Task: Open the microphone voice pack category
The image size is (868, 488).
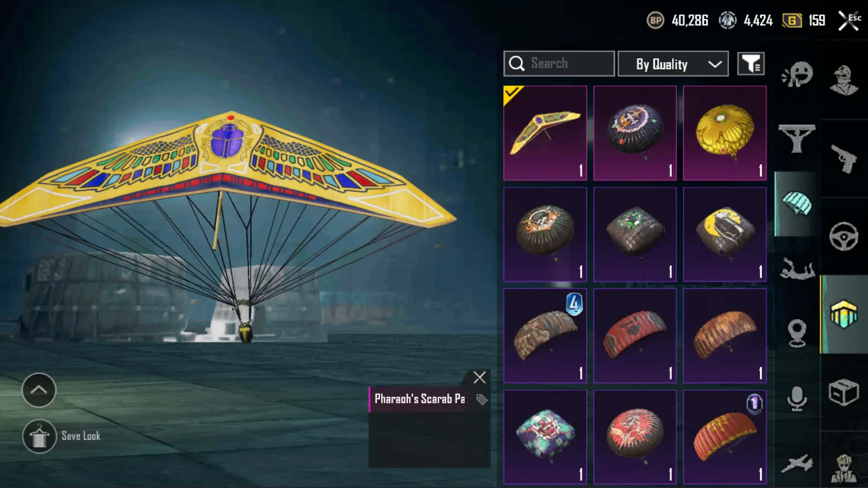Action: pos(797,399)
